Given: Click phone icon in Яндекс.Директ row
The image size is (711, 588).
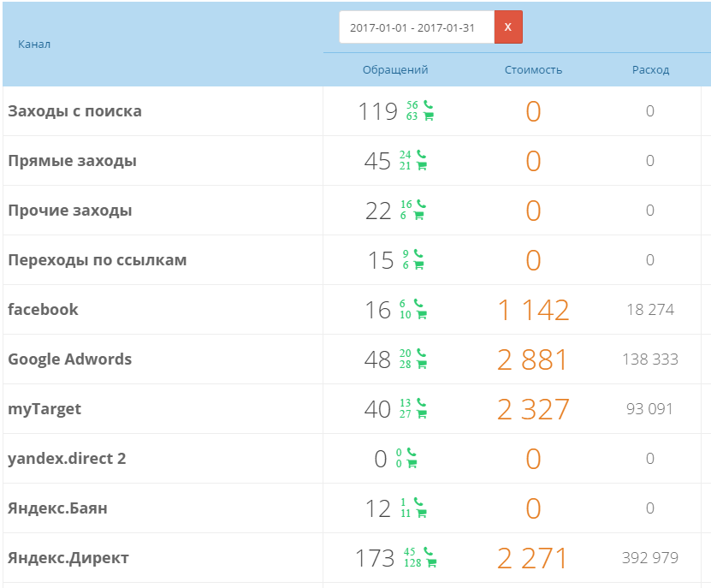Looking at the screenshot, I should (x=428, y=551).
